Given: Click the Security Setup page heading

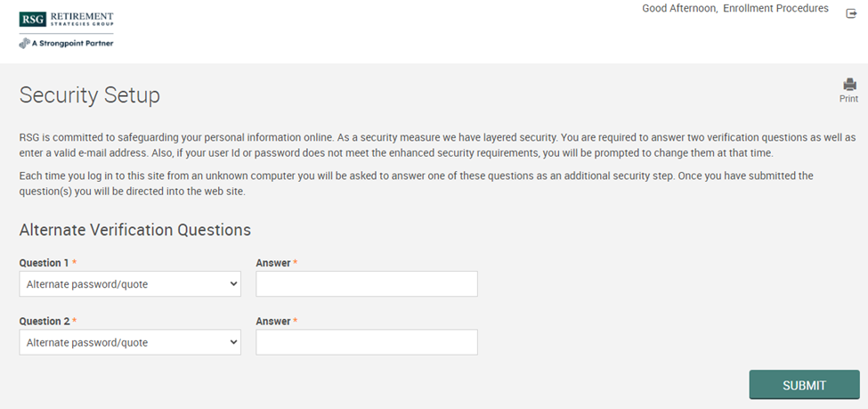Looking at the screenshot, I should pos(90,95).
